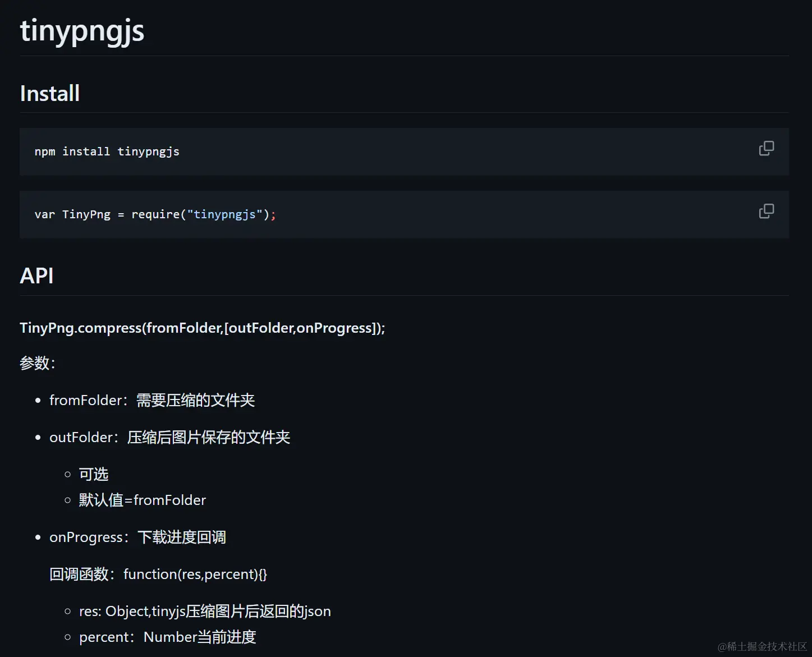Click the res: Object description line

click(205, 611)
